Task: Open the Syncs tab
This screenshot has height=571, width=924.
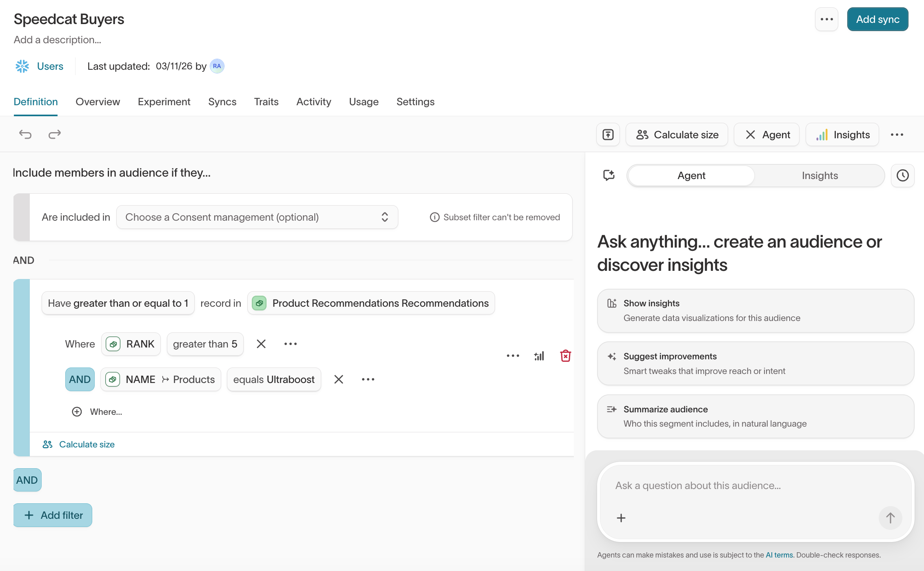Action: [x=222, y=102]
